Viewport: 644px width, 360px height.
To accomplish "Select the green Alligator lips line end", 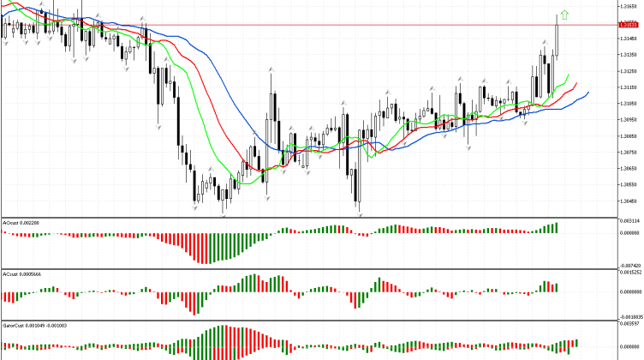I will (568, 75).
